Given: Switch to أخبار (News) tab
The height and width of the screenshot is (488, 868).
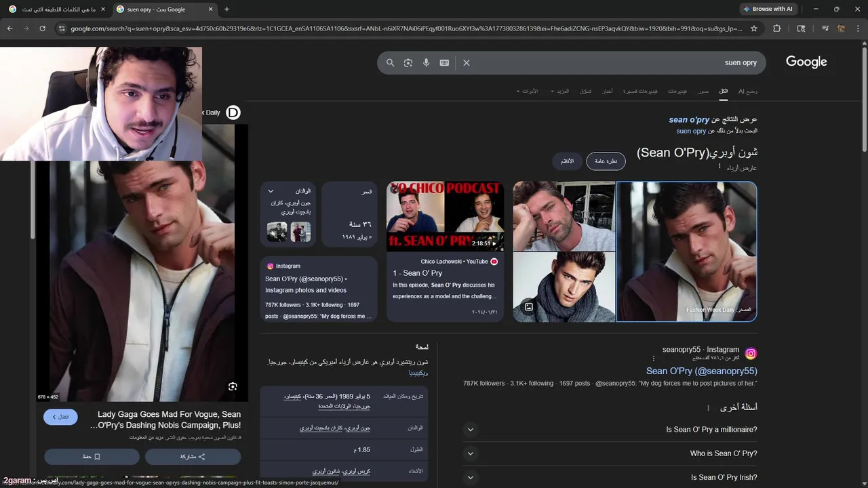Looking at the screenshot, I should tap(608, 91).
